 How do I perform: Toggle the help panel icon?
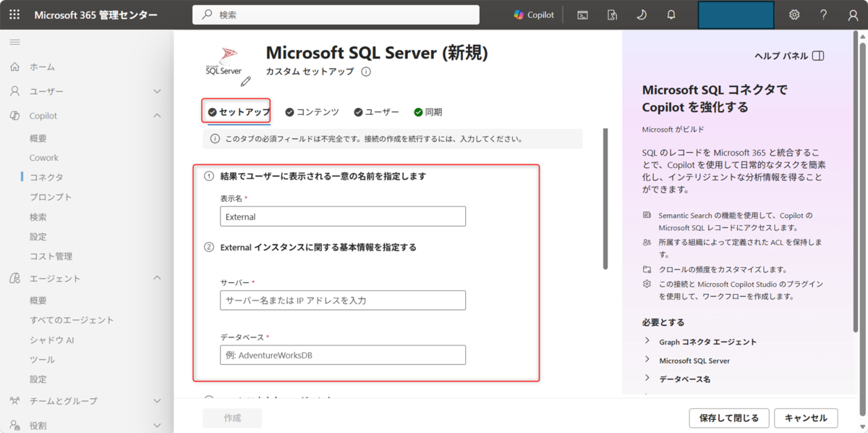pos(818,56)
